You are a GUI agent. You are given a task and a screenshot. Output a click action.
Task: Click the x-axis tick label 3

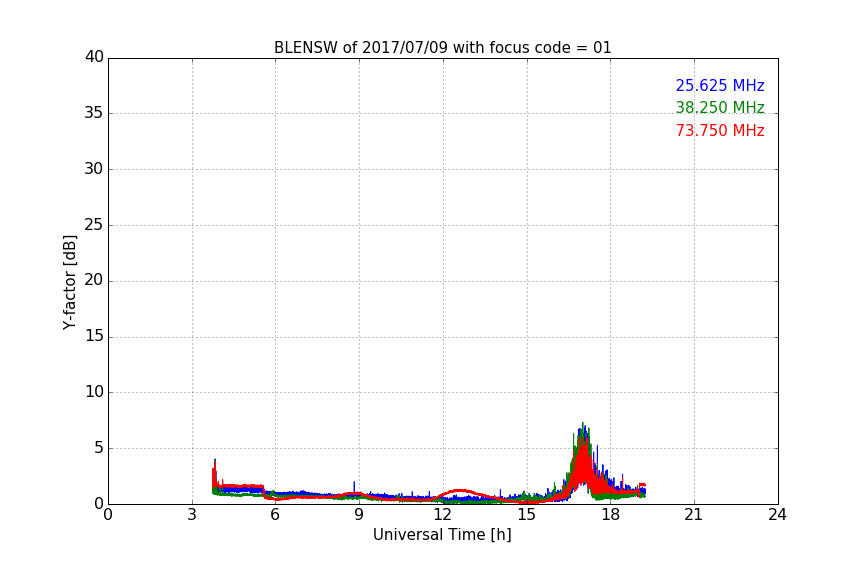(192, 515)
